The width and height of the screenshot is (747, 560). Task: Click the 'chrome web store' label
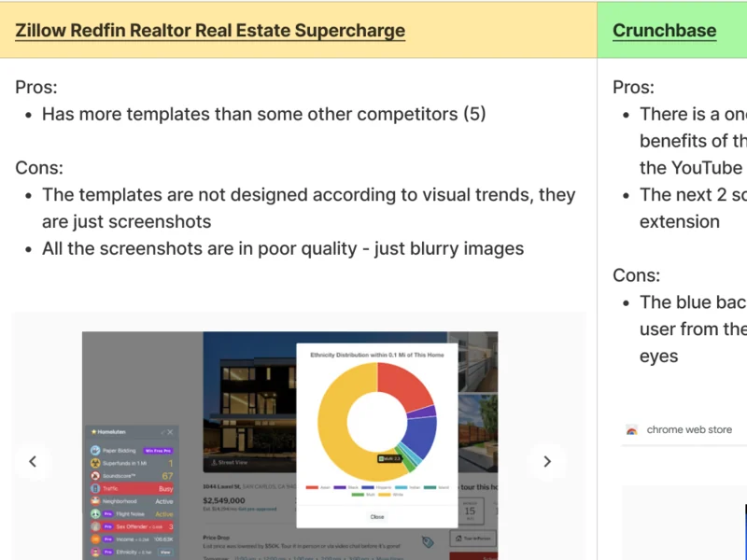pyautogui.click(x=689, y=430)
